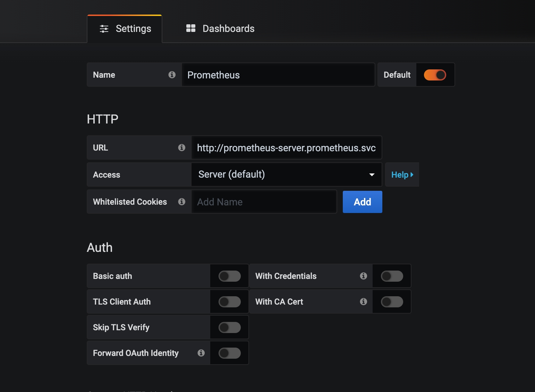Screen dimensions: 535x392
Task: Click the sliders icon on Settings tab
Action: coord(104,28)
